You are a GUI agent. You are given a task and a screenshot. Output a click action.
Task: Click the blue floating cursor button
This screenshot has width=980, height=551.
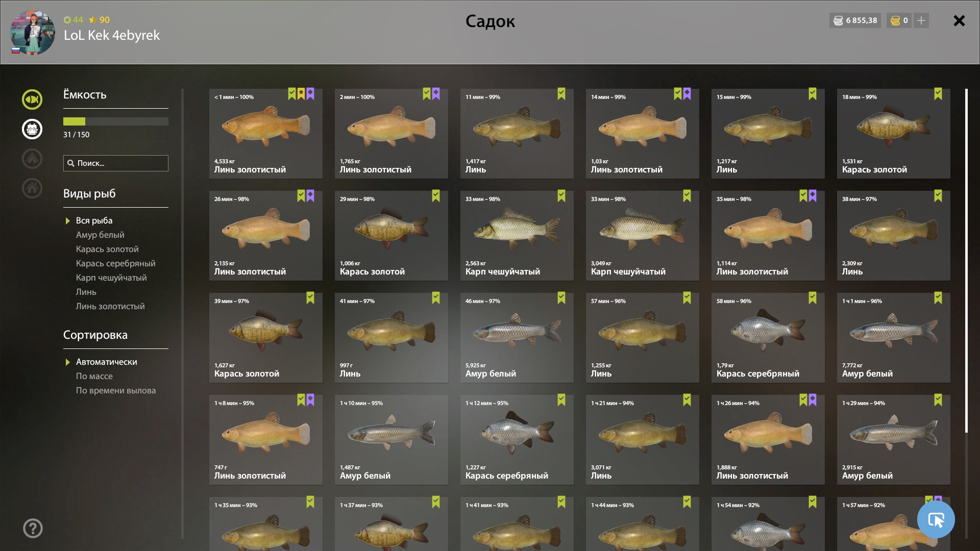point(936,519)
